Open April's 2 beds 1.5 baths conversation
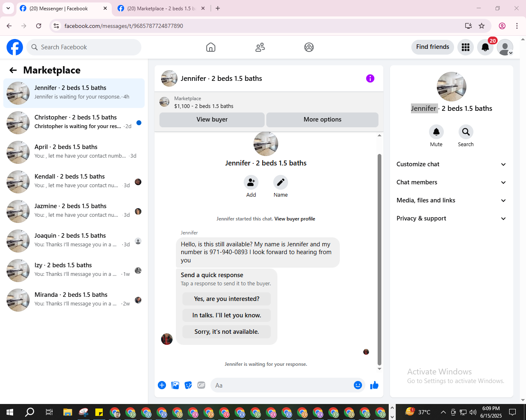 pyautogui.click(x=74, y=152)
